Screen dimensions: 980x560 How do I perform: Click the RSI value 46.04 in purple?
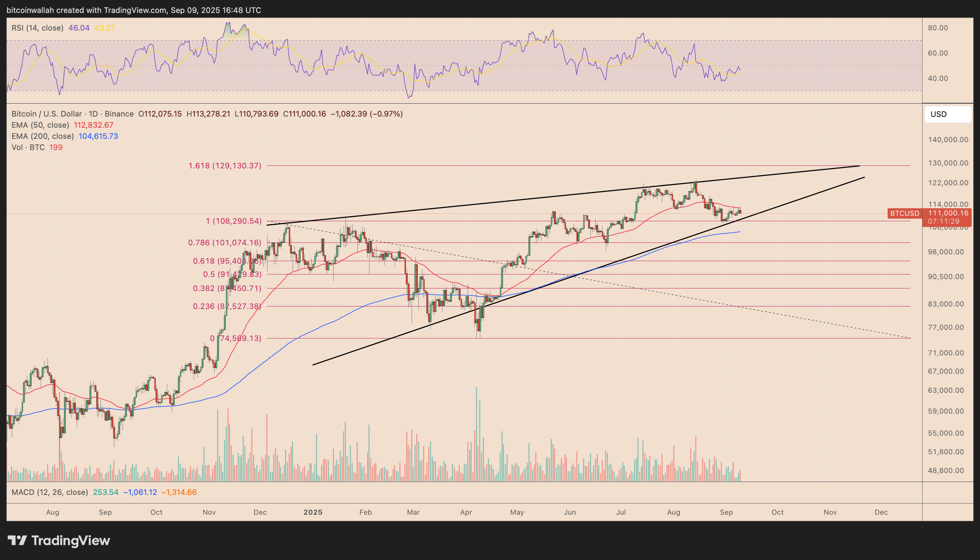coord(79,28)
